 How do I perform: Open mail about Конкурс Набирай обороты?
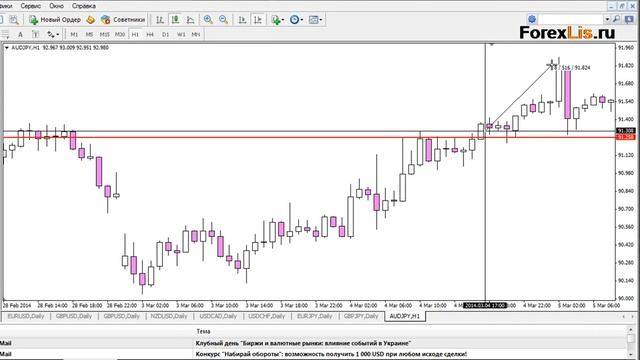331,354
